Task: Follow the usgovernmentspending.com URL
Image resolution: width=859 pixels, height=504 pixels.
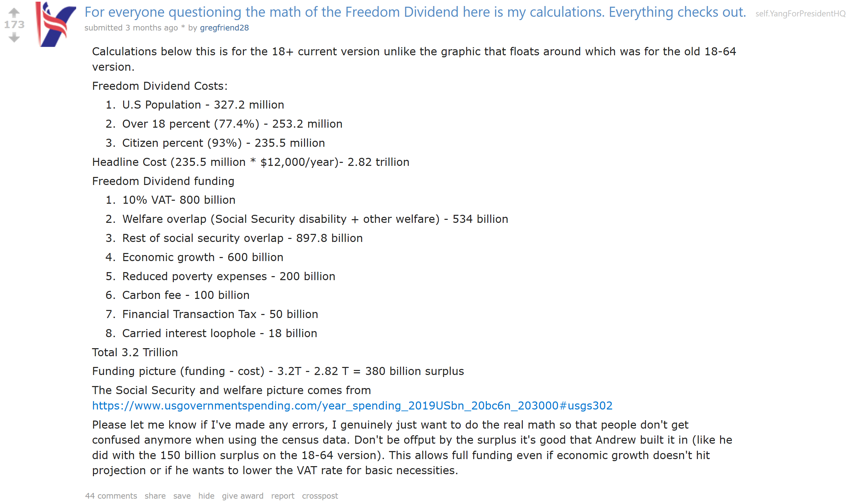Action: [352, 405]
